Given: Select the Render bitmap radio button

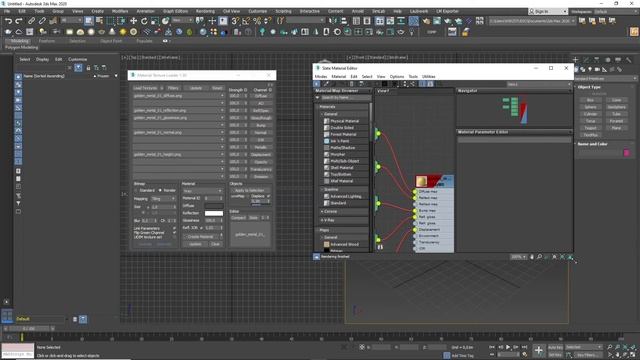Looking at the screenshot, I should (160, 190).
